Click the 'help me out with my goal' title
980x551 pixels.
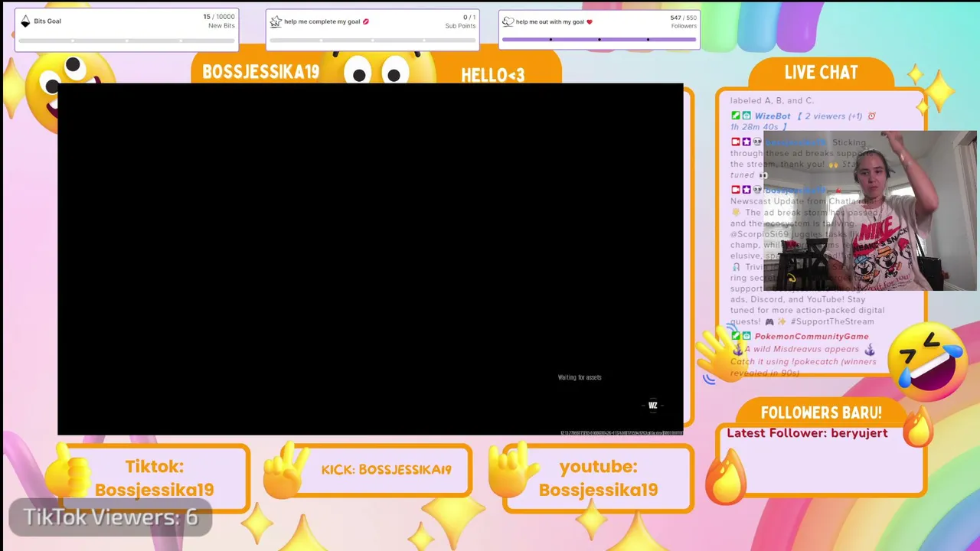click(x=550, y=21)
